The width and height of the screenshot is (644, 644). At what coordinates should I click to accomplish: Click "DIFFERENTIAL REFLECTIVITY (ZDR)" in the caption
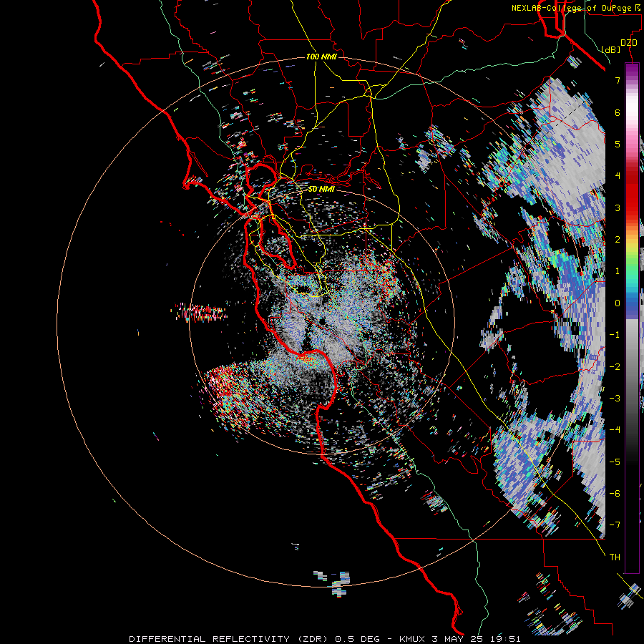coord(228,639)
